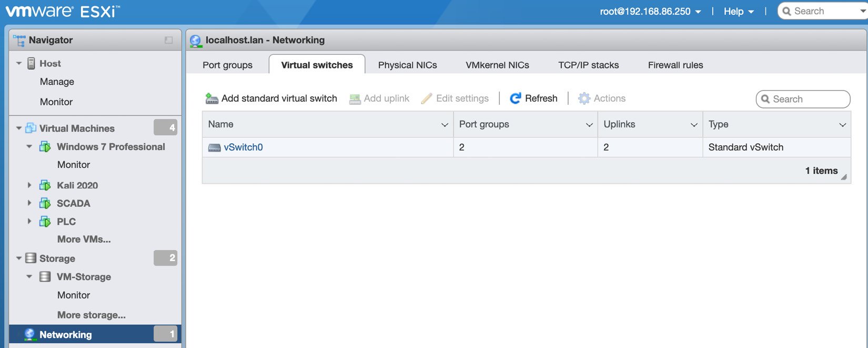Click the table resize grip icon

(x=844, y=177)
